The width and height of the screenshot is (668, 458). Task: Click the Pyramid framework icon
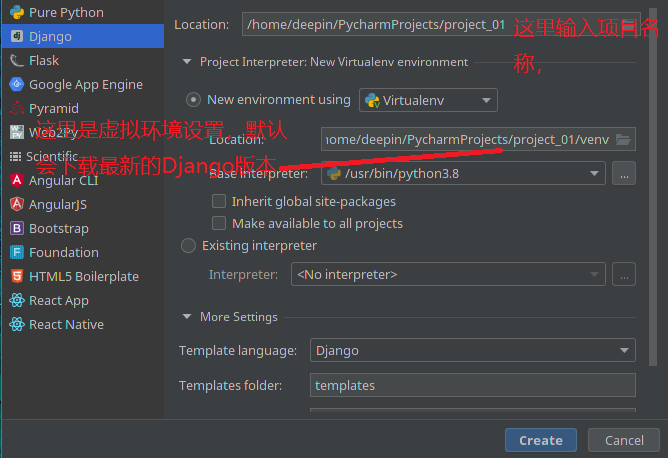click(x=17, y=108)
